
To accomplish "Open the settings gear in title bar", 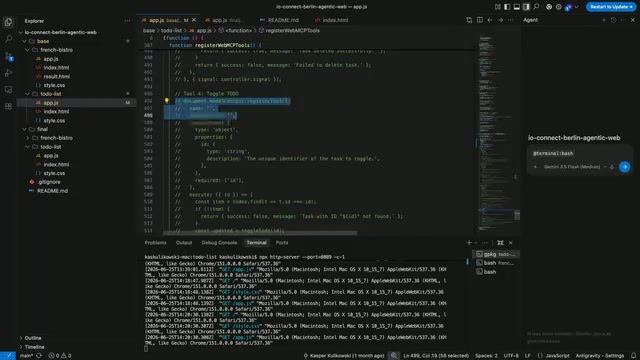I will [559, 7].
